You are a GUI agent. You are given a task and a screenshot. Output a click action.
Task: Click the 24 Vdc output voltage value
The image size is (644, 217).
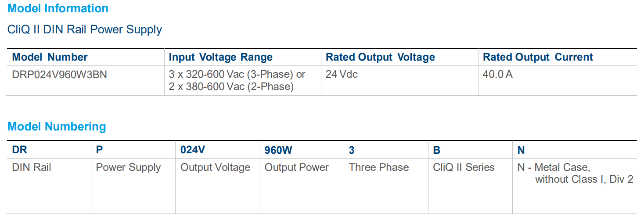coord(342,74)
